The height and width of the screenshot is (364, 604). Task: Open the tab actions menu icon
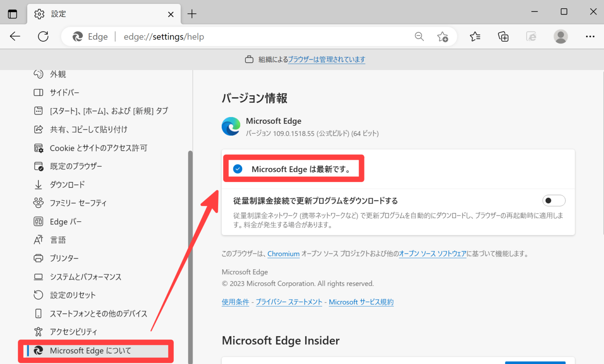13,13
